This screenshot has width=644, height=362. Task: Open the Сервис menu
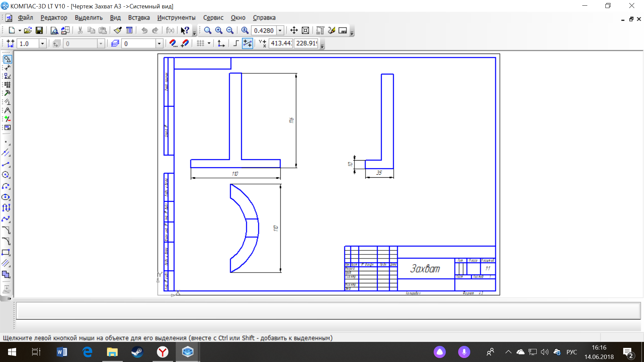pos(213,18)
